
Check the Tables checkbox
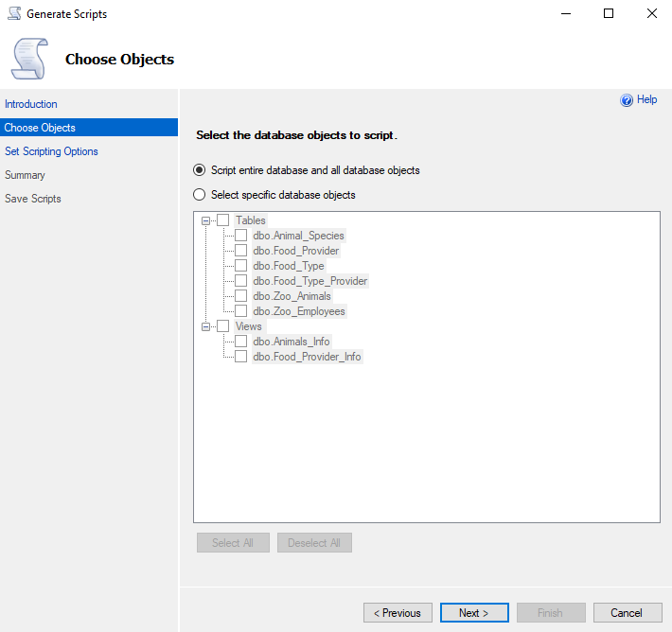[x=222, y=220]
